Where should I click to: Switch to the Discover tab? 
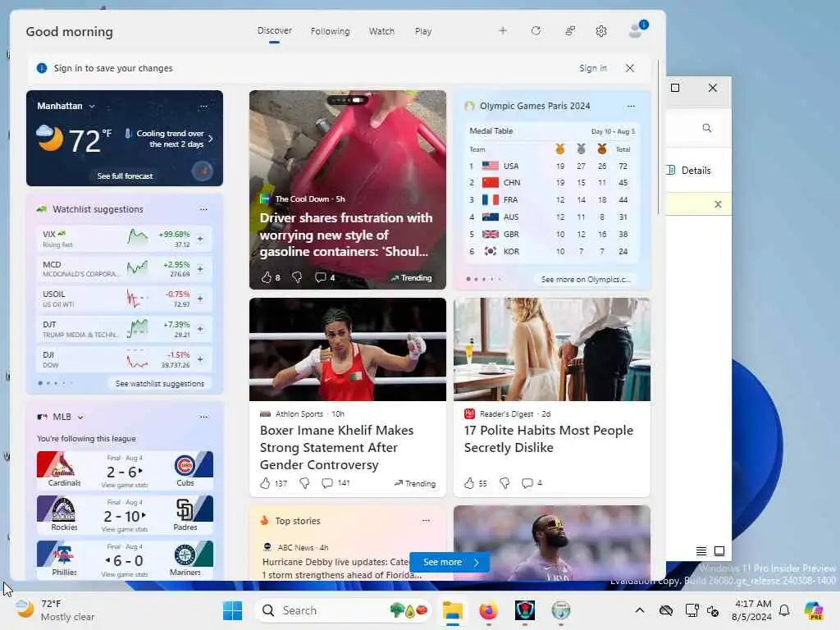click(274, 30)
